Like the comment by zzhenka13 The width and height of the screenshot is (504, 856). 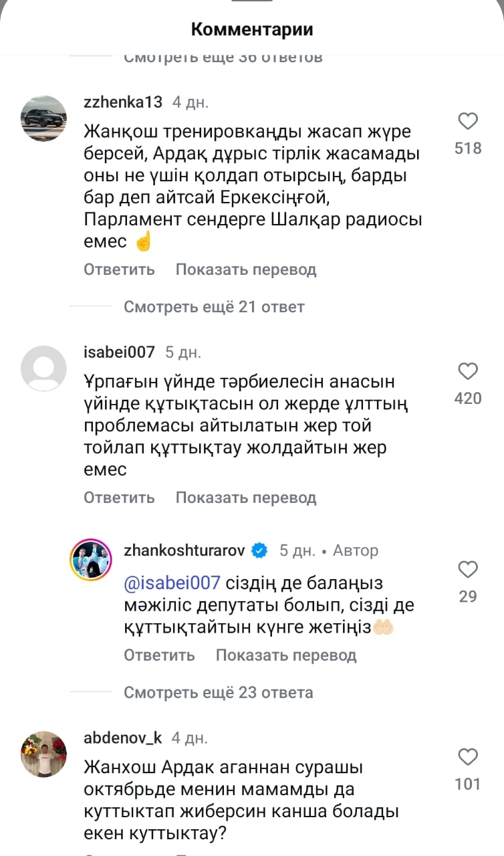point(468,122)
